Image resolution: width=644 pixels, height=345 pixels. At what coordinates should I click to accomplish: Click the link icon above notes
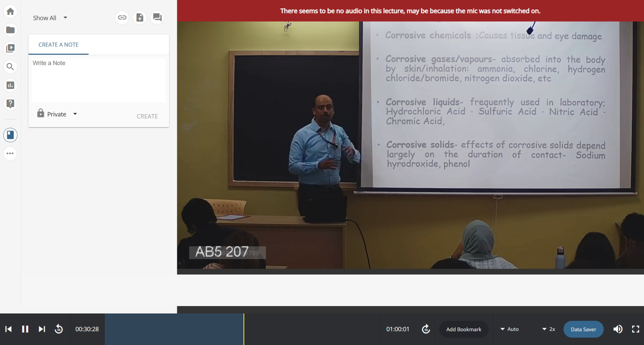coord(122,18)
